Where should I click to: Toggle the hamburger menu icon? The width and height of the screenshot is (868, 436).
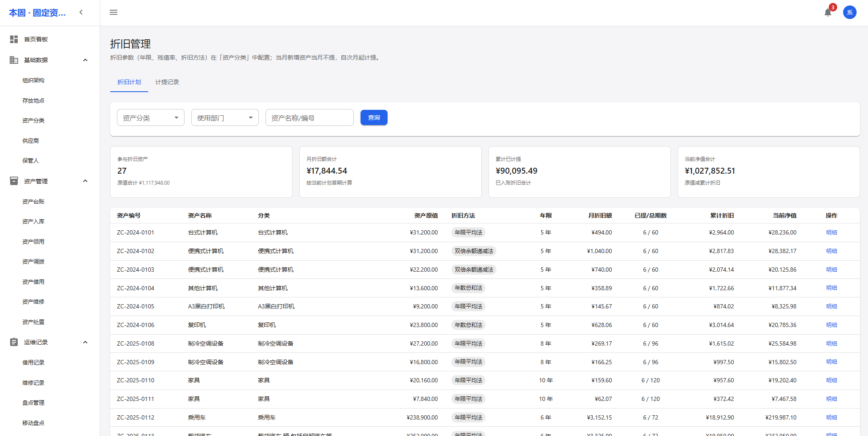click(x=114, y=13)
